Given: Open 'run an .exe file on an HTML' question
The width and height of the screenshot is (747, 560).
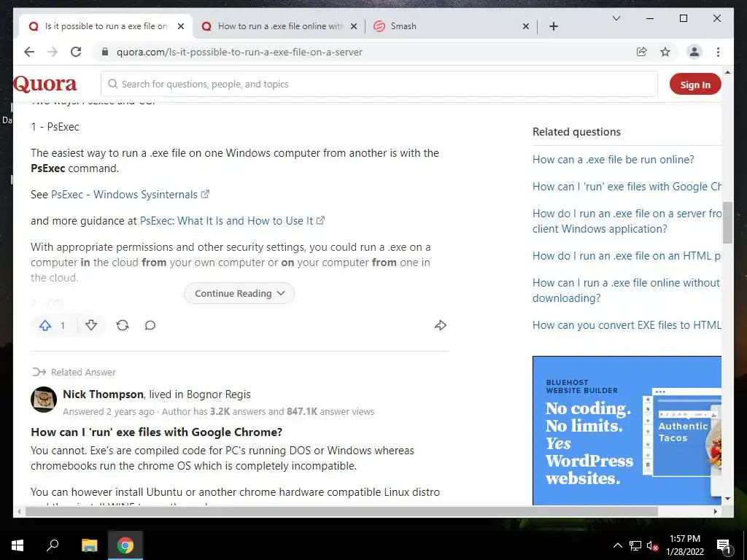Looking at the screenshot, I should tap(627, 256).
